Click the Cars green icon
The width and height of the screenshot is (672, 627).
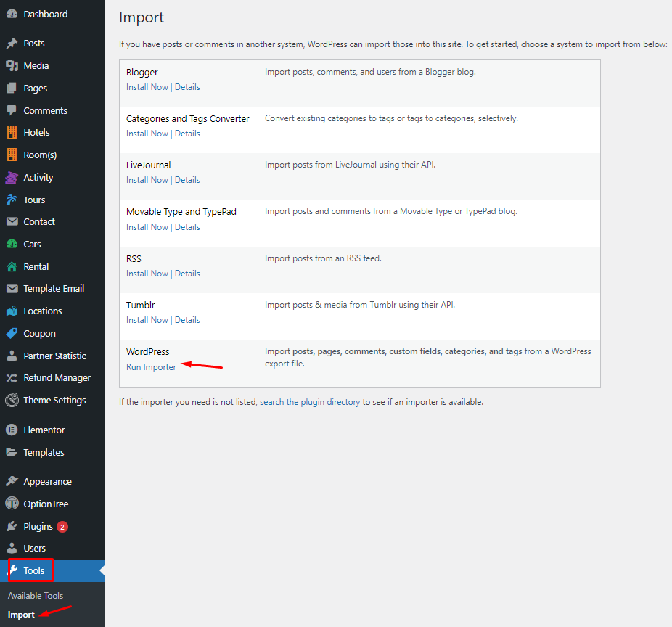coord(12,245)
